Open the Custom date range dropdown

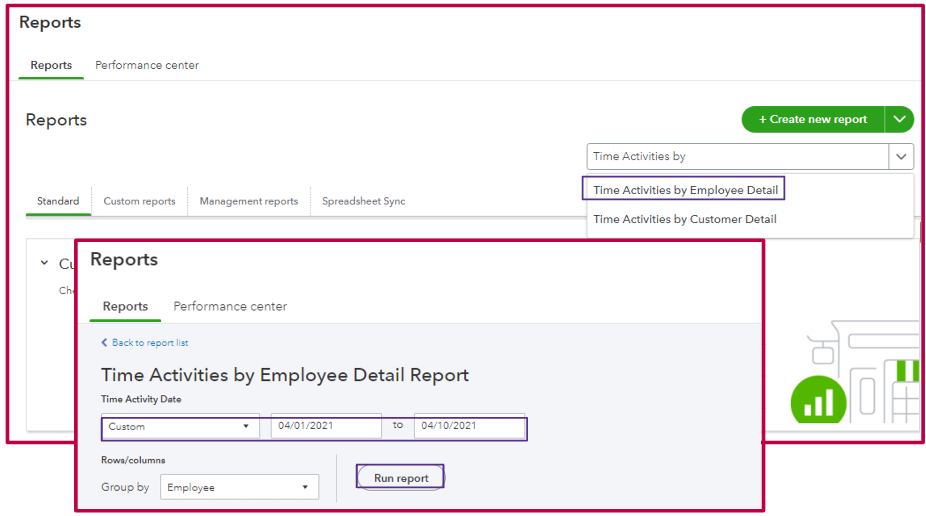point(180,427)
